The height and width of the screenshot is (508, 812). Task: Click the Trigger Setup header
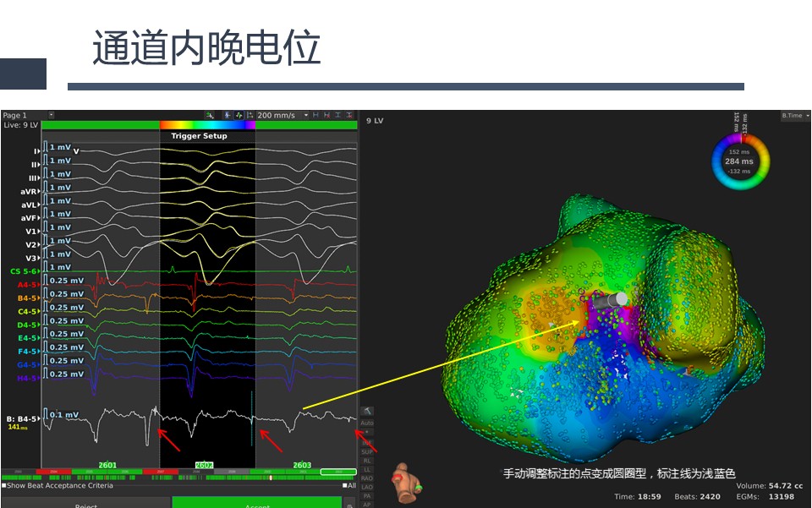click(x=200, y=136)
